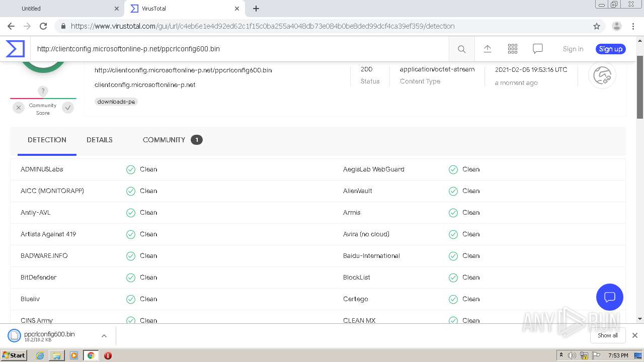Open the comments speech bubble icon
The width and height of the screenshot is (644, 362).
[x=538, y=49]
